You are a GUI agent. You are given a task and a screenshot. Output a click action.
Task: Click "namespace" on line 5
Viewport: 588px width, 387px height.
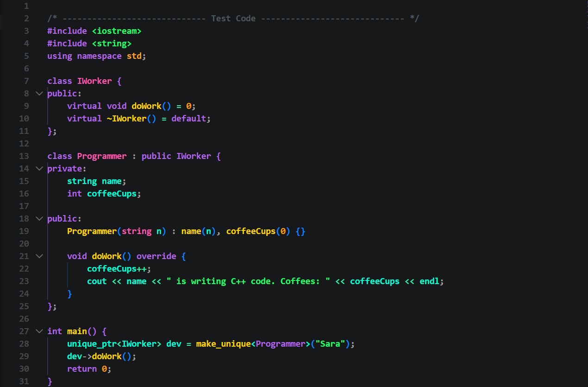pos(99,56)
